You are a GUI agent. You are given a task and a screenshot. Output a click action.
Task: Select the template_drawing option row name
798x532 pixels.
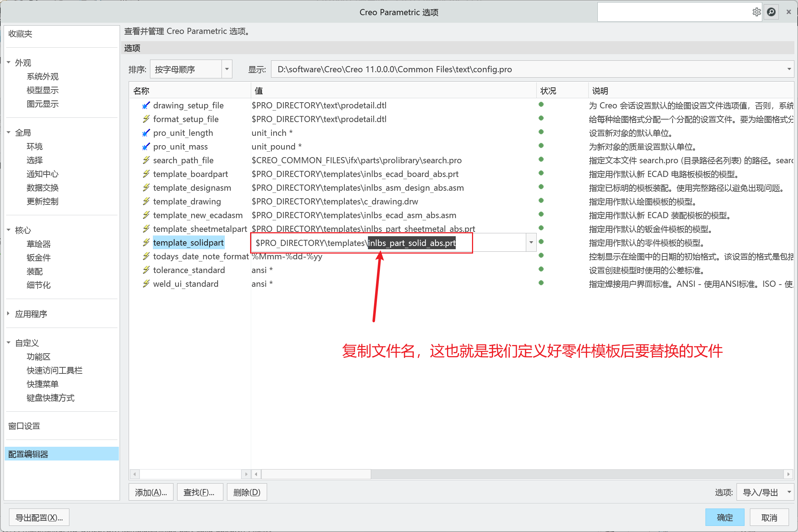click(187, 202)
